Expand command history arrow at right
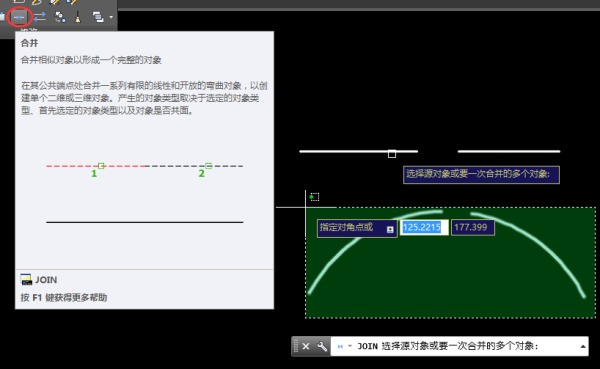The height and width of the screenshot is (369, 600). tap(583, 346)
